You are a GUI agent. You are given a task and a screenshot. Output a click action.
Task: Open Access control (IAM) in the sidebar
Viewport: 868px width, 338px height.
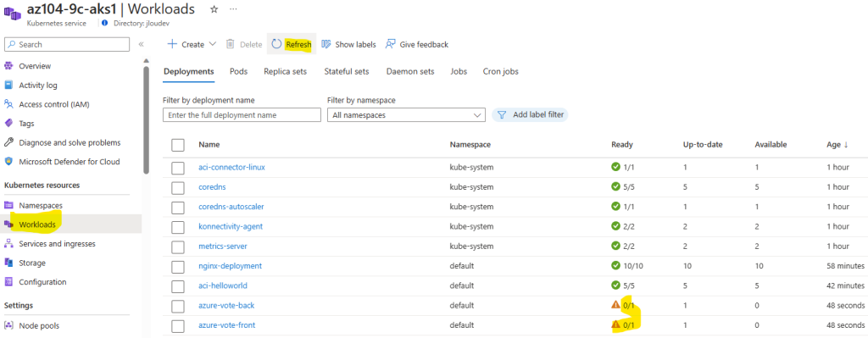pyautogui.click(x=53, y=104)
